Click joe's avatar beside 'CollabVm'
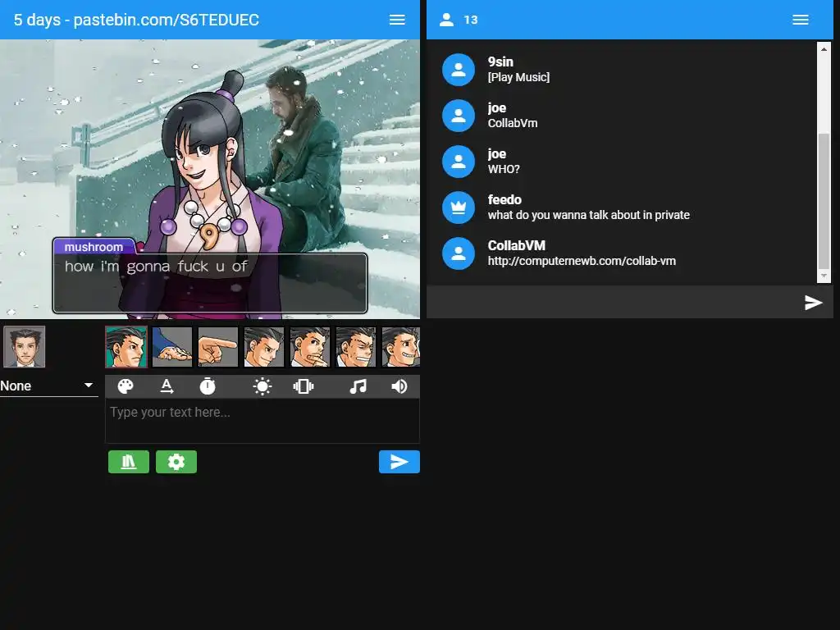Image resolution: width=840 pixels, height=630 pixels. point(459,116)
